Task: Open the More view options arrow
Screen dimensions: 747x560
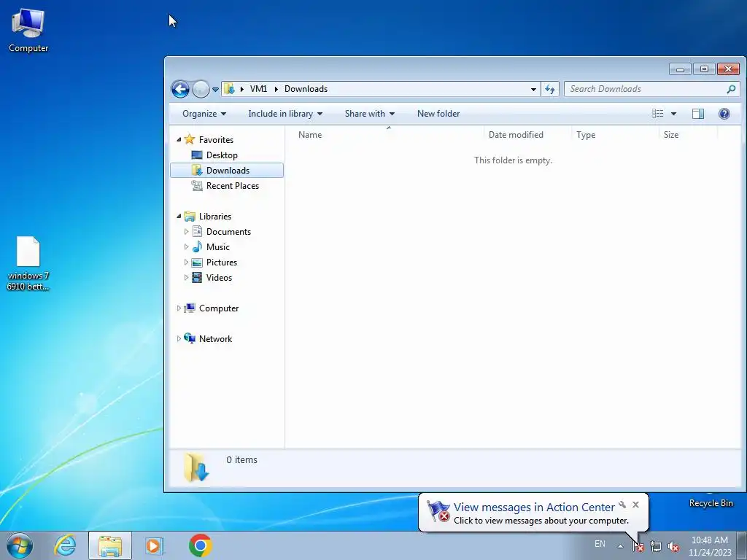Action: 673,114
